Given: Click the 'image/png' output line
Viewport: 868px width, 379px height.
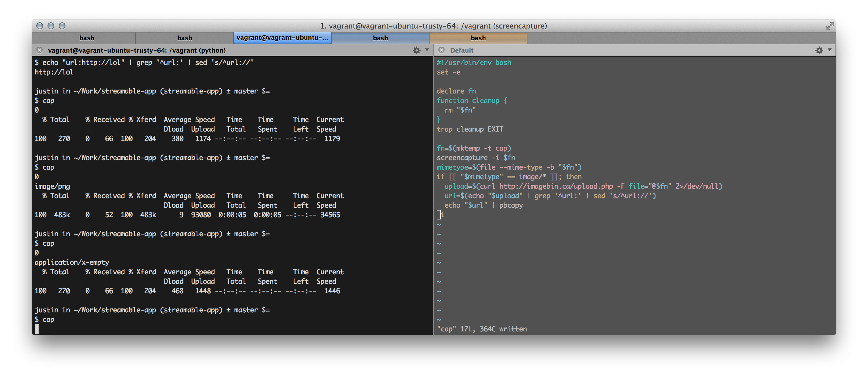Looking at the screenshot, I should (52, 186).
